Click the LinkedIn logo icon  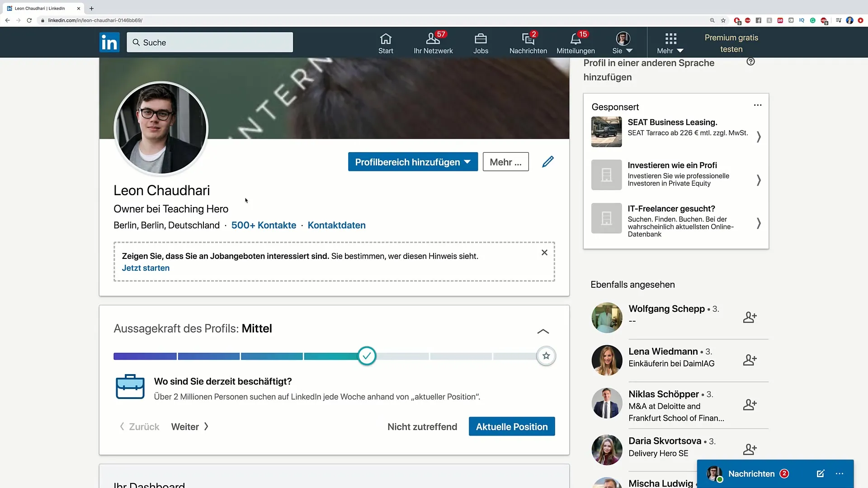click(x=109, y=42)
